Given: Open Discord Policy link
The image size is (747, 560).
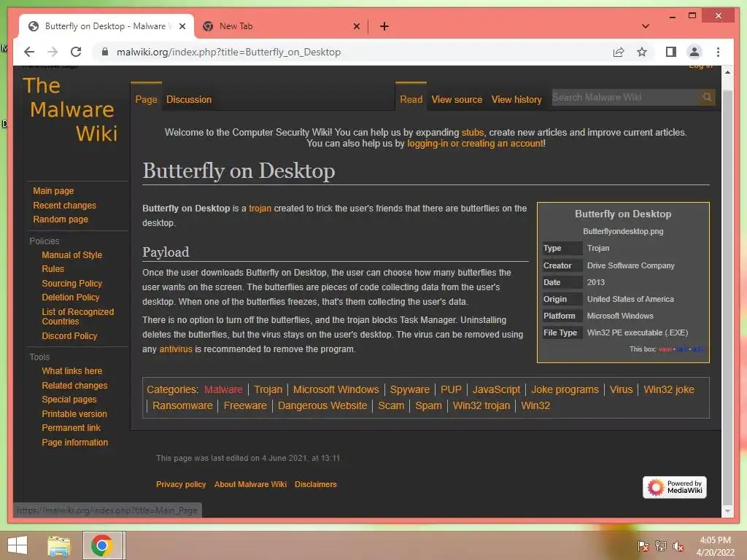Looking at the screenshot, I should (69, 335).
